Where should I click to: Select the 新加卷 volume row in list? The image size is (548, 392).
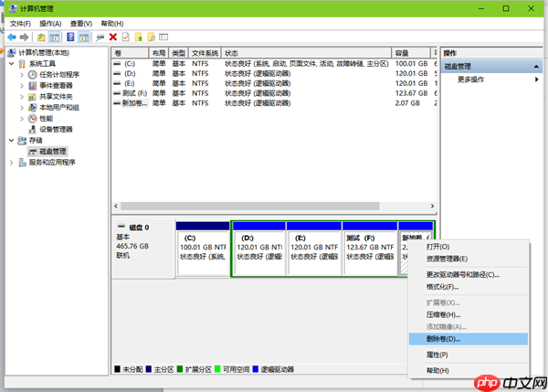pyautogui.click(x=274, y=103)
